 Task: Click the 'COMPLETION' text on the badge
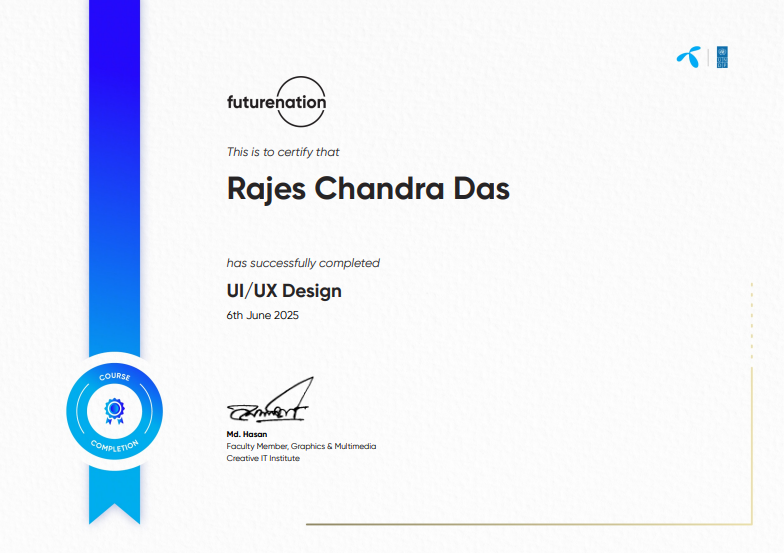coord(114,446)
